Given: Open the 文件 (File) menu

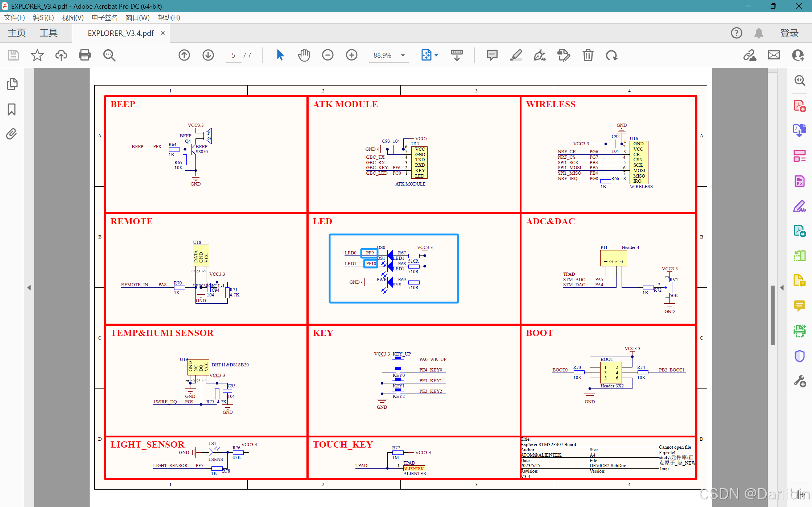Looking at the screenshot, I should (14, 17).
